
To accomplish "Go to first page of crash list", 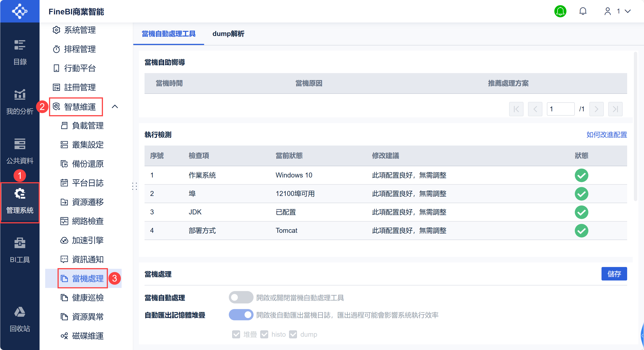I will tap(516, 109).
